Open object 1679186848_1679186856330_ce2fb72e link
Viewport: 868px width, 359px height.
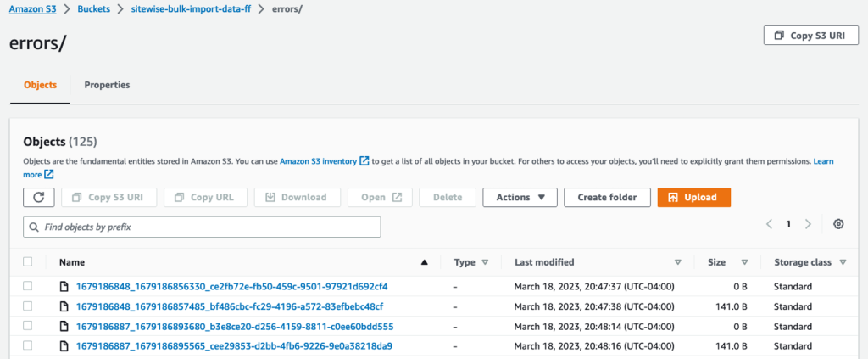(x=232, y=287)
